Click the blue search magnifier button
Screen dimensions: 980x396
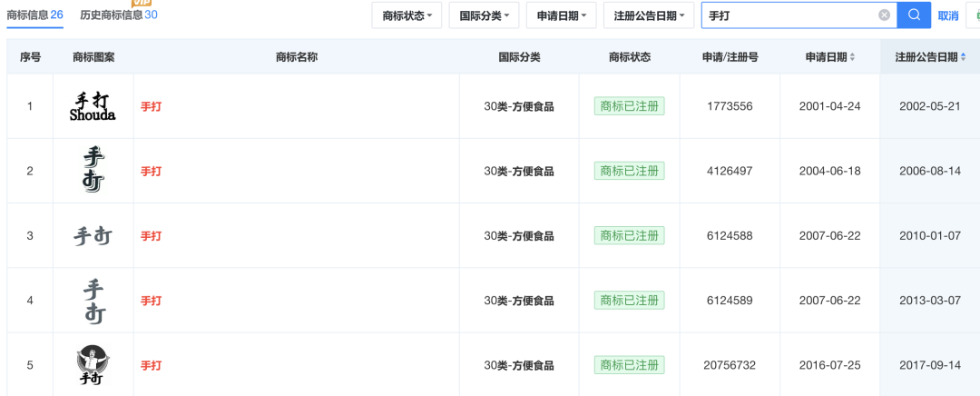click(x=914, y=15)
